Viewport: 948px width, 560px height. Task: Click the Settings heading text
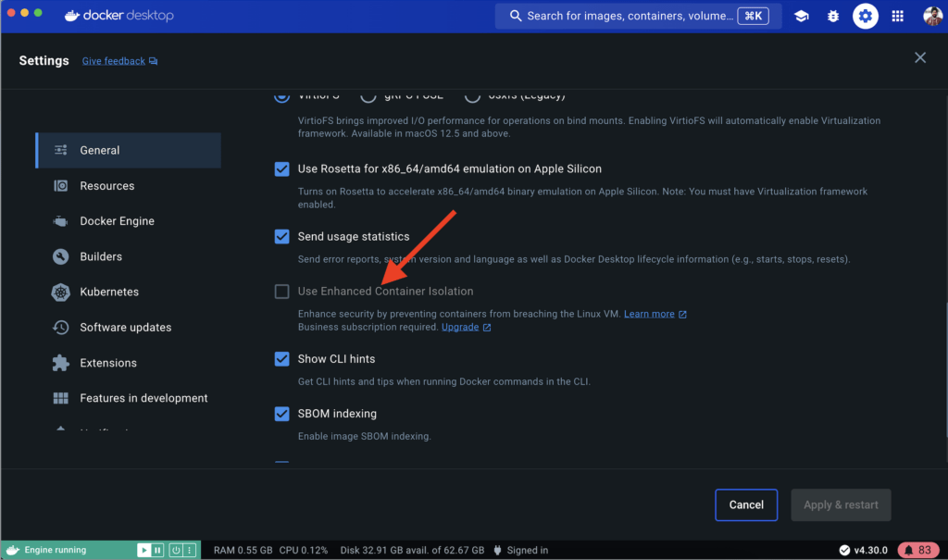pos(44,60)
